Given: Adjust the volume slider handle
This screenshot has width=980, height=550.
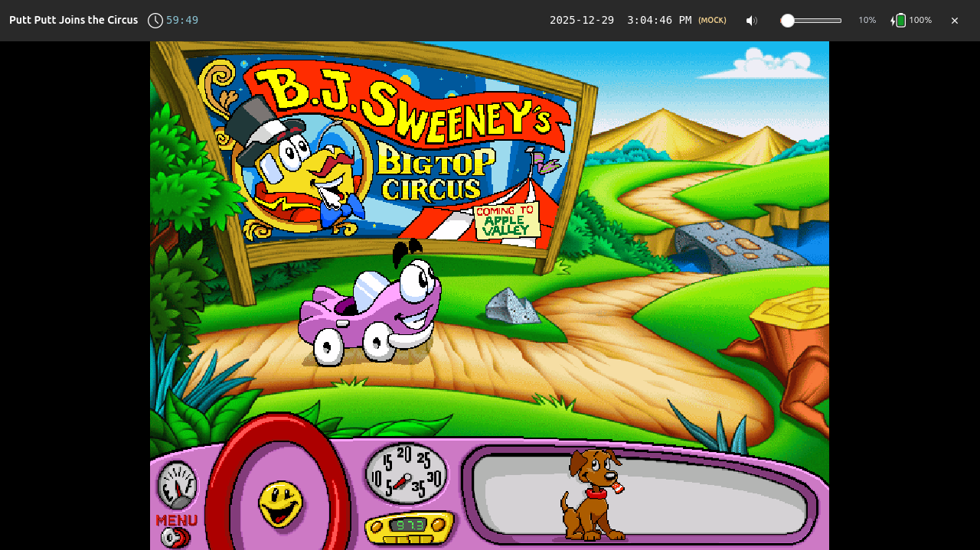Looking at the screenshot, I should click(787, 21).
